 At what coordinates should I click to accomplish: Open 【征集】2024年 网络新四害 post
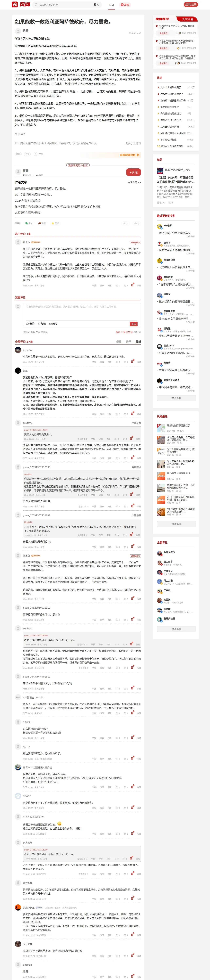tap(175, 180)
